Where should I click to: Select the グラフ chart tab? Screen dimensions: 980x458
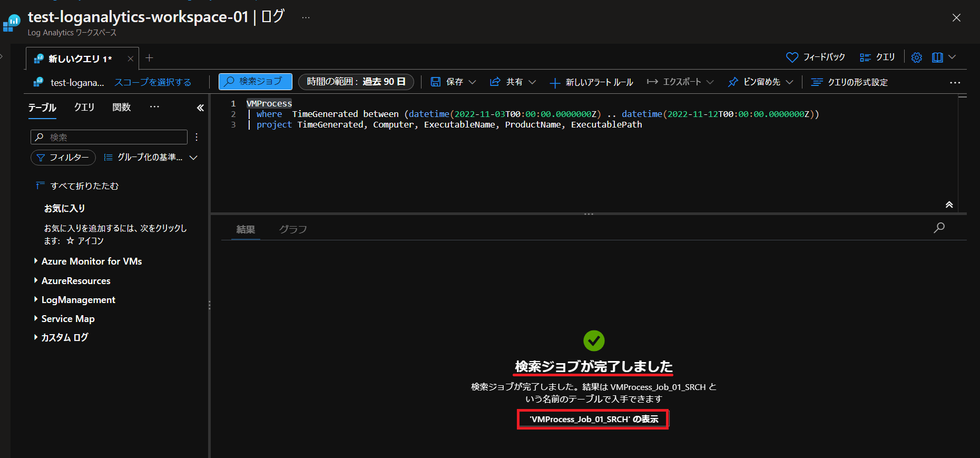pos(293,229)
